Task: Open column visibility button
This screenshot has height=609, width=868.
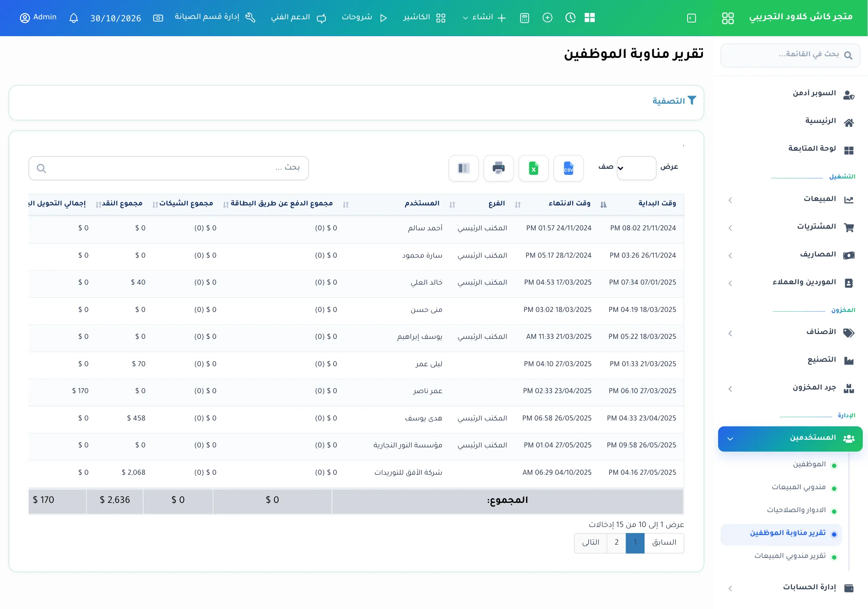Action: [x=463, y=168]
